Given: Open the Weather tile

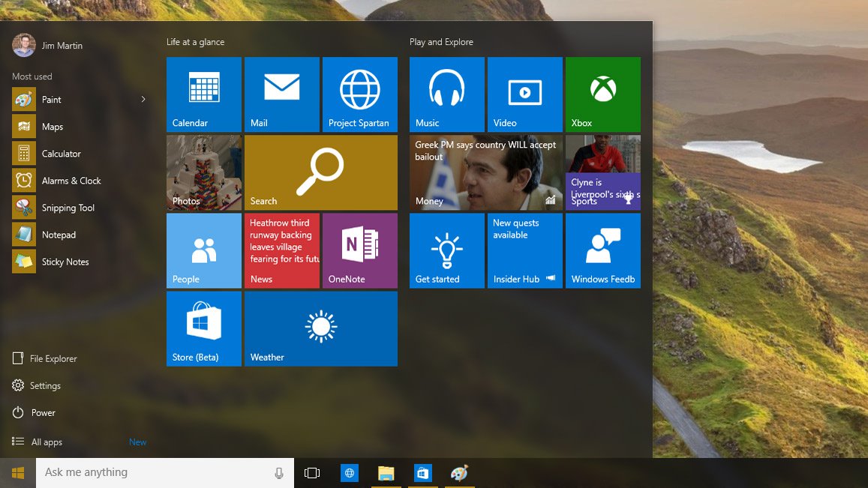Looking at the screenshot, I should 321,328.
